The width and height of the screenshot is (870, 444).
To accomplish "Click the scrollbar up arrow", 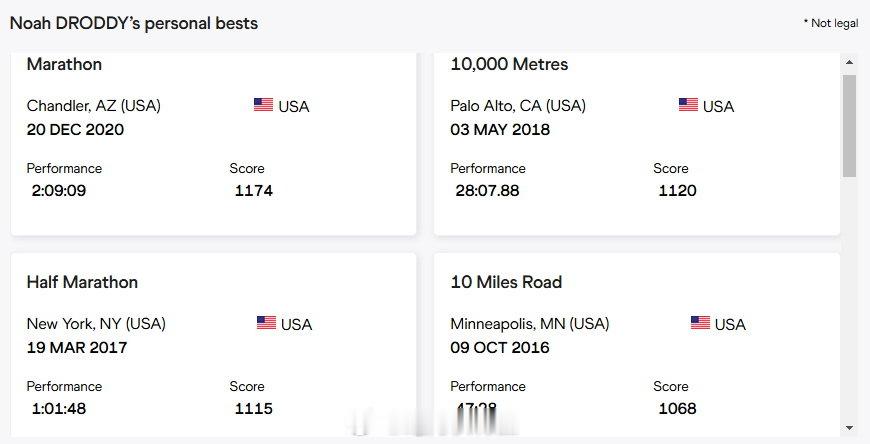I will 849,62.
